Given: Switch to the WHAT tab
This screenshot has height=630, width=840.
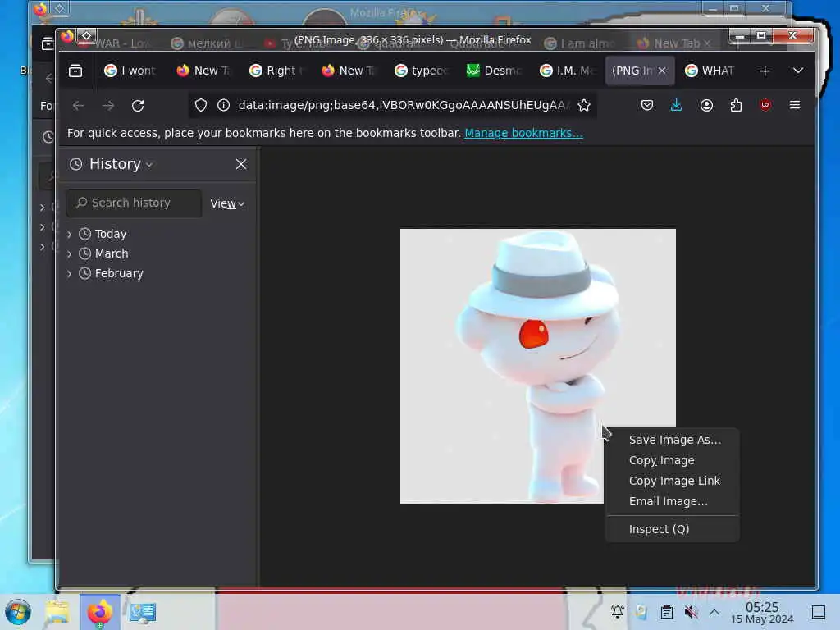Looking at the screenshot, I should [710, 71].
